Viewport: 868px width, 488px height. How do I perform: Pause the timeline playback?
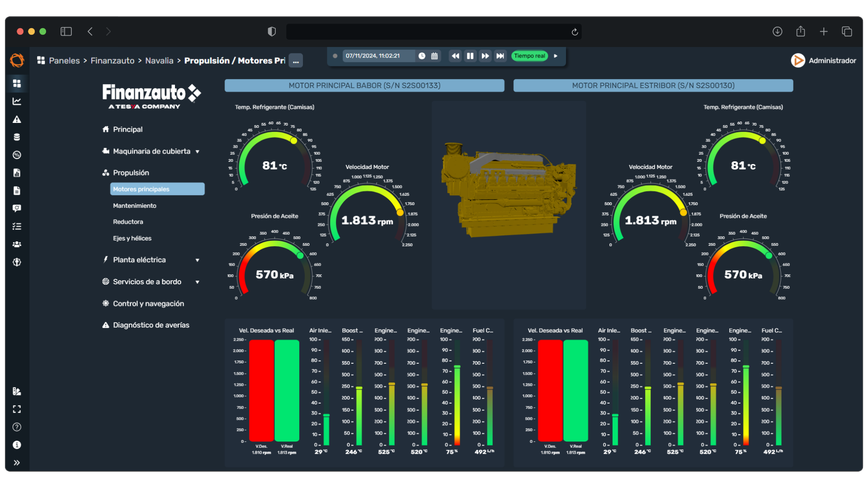coord(470,56)
